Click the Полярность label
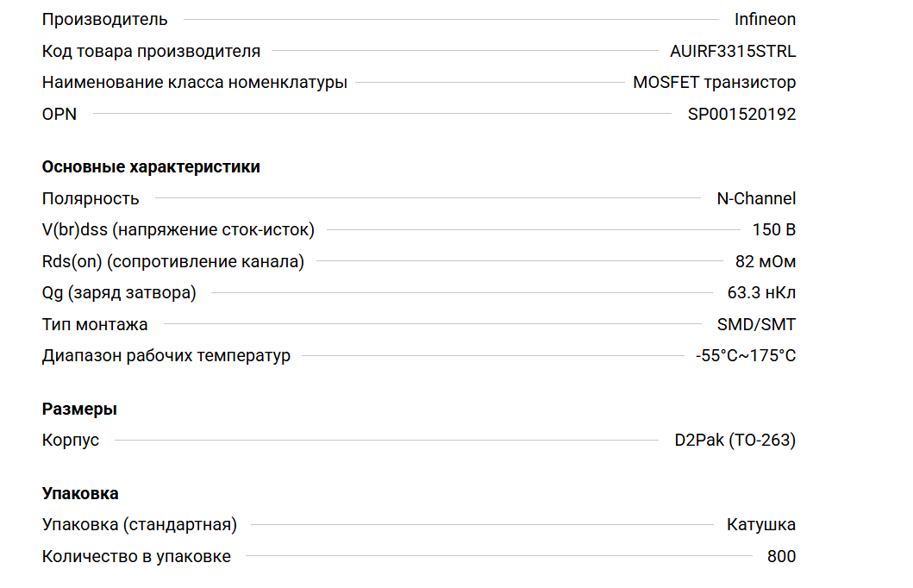The image size is (913, 588). 91,199
